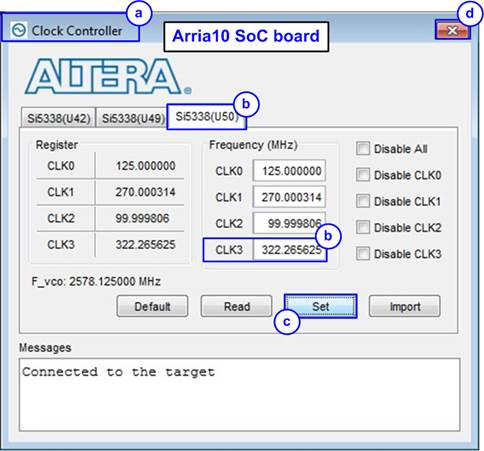
Task: Click the Messages label
Action: tap(45, 348)
